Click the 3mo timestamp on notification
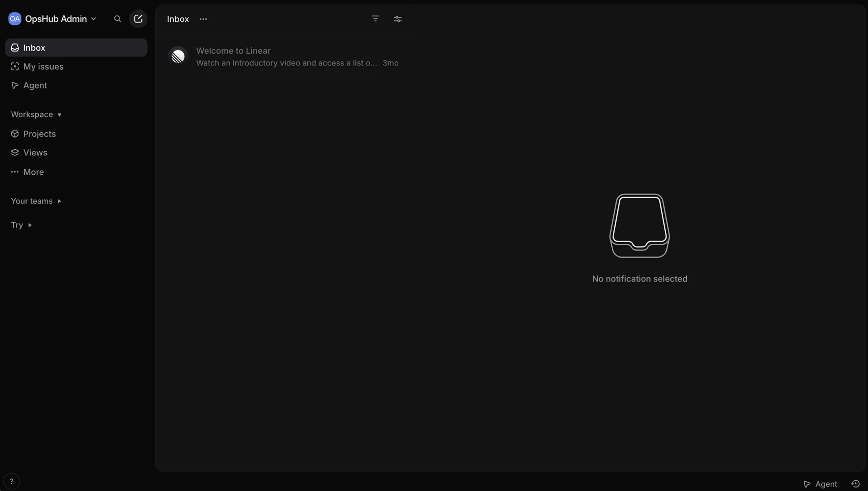Screen dimensions: 868x491 point(391,63)
